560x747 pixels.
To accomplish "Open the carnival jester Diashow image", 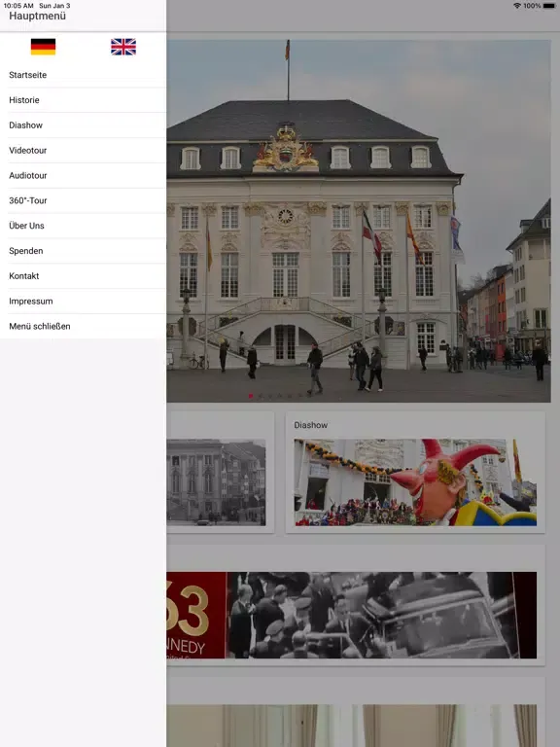I will [x=415, y=482].
